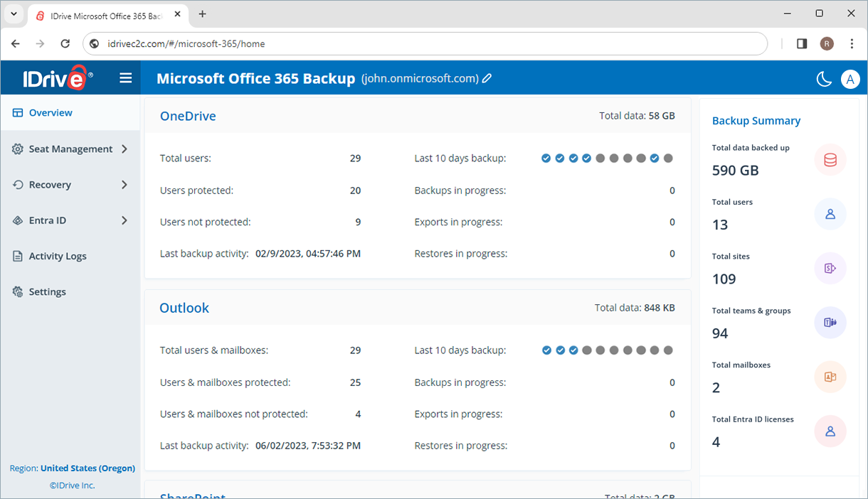This screenshot has height=499, width=868.
Task: Click the Backup Summary heading
Action: (x=756, y=121)
